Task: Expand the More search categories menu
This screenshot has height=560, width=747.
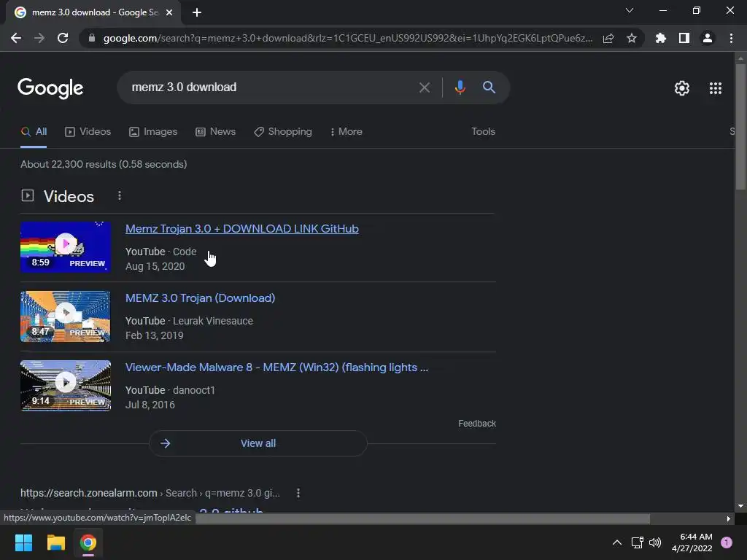Action: coord(347,131)
